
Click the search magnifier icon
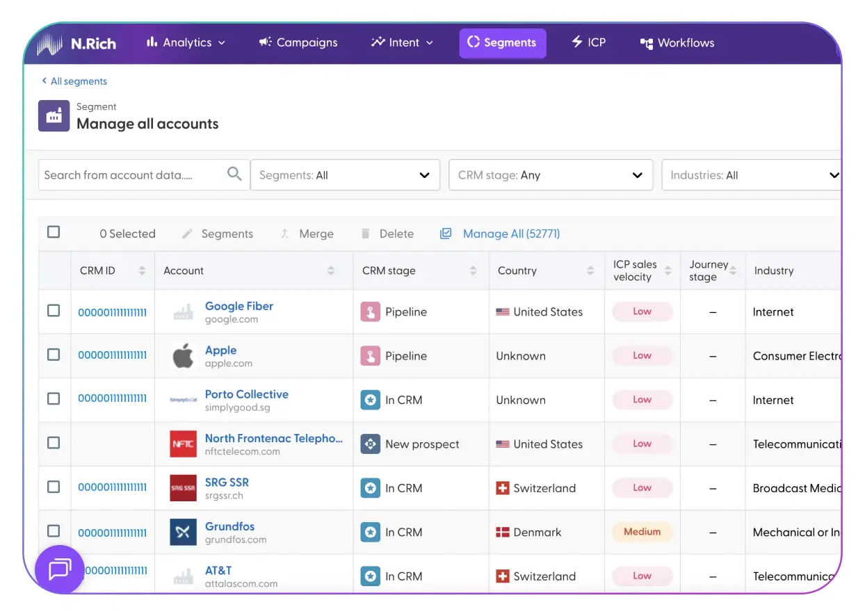pos(234,175)
